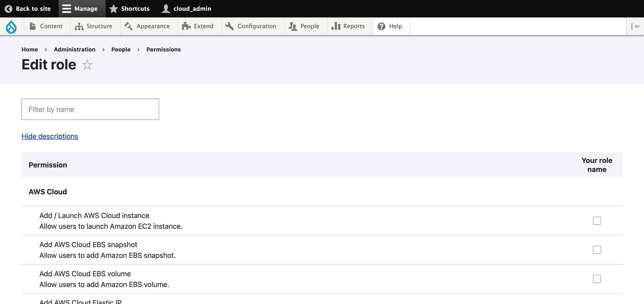
Task: Click the toolbar orientation toggle icon
Action: (635, 26)
